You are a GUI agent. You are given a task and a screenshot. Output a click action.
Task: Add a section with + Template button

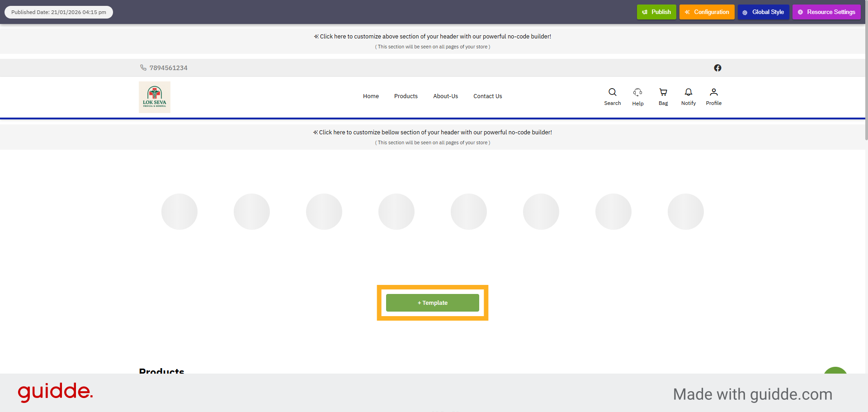point(433,303)
